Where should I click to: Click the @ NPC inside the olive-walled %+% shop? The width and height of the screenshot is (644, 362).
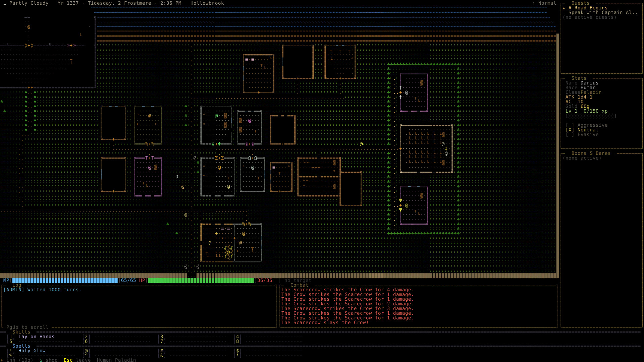pyautogui.click(x=150, y=116)
